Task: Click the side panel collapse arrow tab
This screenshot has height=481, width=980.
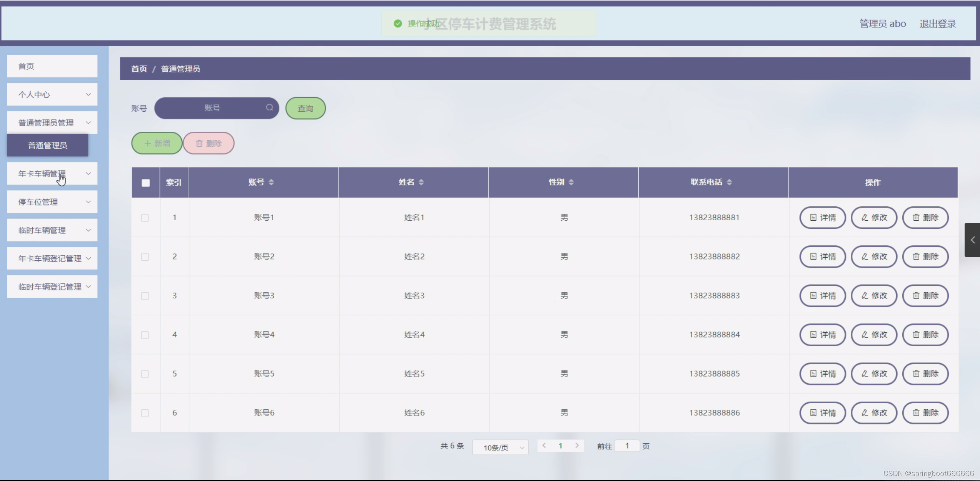Action: pos(972,240)
